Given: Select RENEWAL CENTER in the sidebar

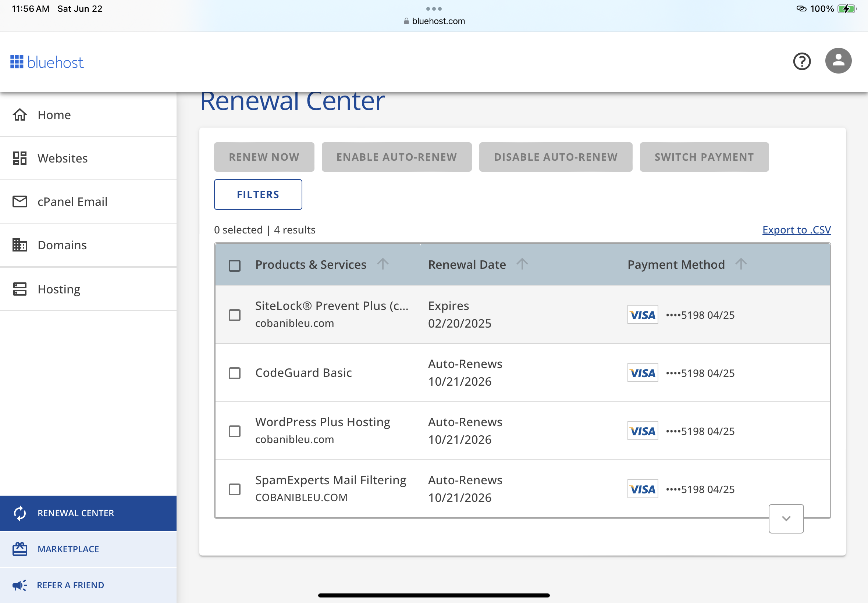Looking at the screenshot, I should 88,513.
